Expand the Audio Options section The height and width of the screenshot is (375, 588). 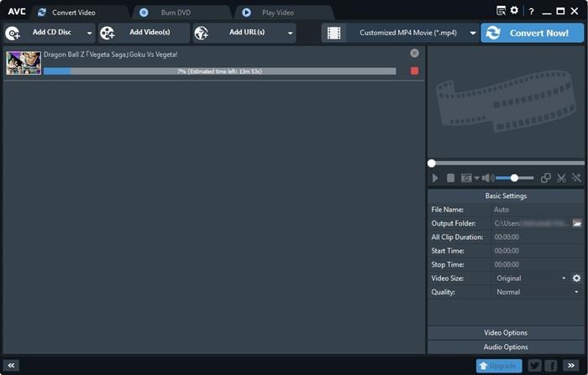(x=506, y=347)
